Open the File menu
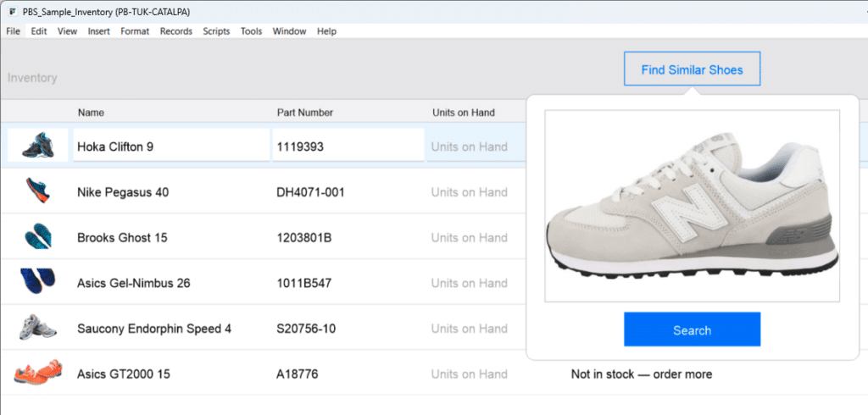The width and height of the screenshot is (868, 415). click(x=13, y=31)
